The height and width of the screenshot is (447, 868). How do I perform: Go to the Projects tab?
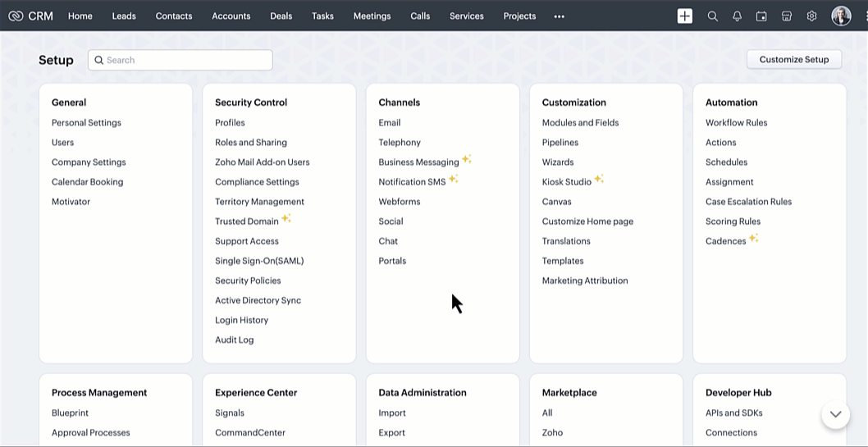pyautogui.click(x=519, y=16)
